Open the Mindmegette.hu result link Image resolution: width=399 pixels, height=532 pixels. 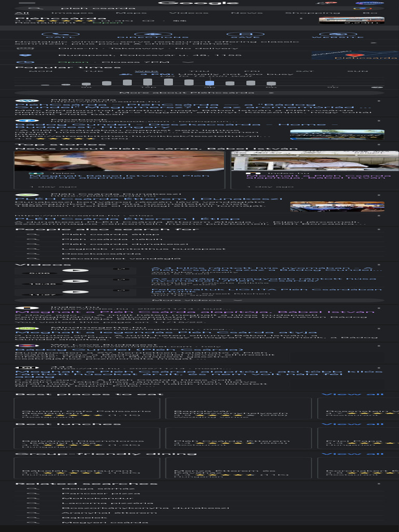click(x=166, y=332)
